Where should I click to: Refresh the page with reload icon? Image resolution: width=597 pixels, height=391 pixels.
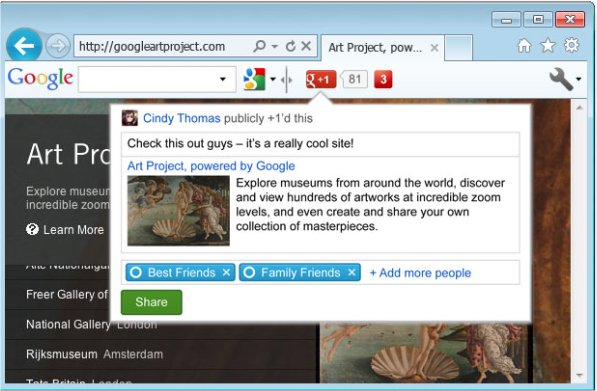[291, 46]
